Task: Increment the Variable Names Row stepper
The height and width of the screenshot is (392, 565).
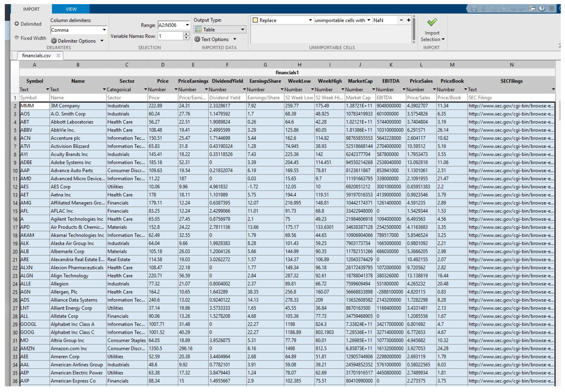Action: (186, 34)
